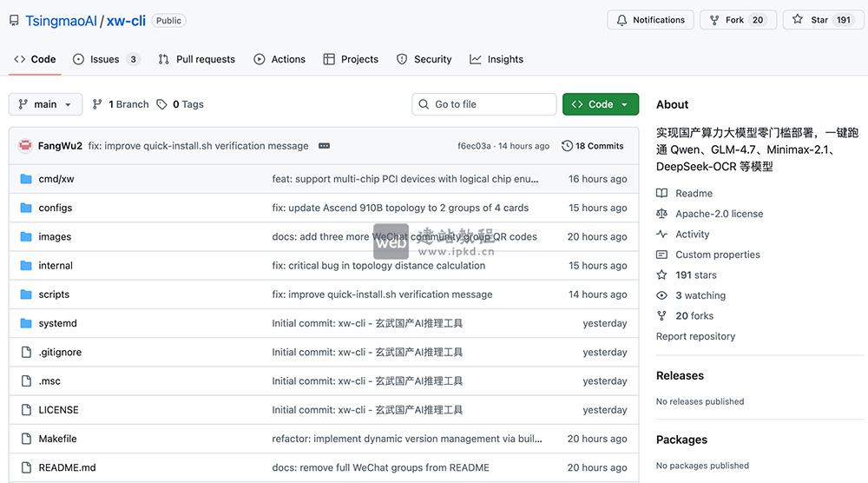Open the main branch dropdown
Viewport: 868px width, 483px height.
(x=45, y=104)
